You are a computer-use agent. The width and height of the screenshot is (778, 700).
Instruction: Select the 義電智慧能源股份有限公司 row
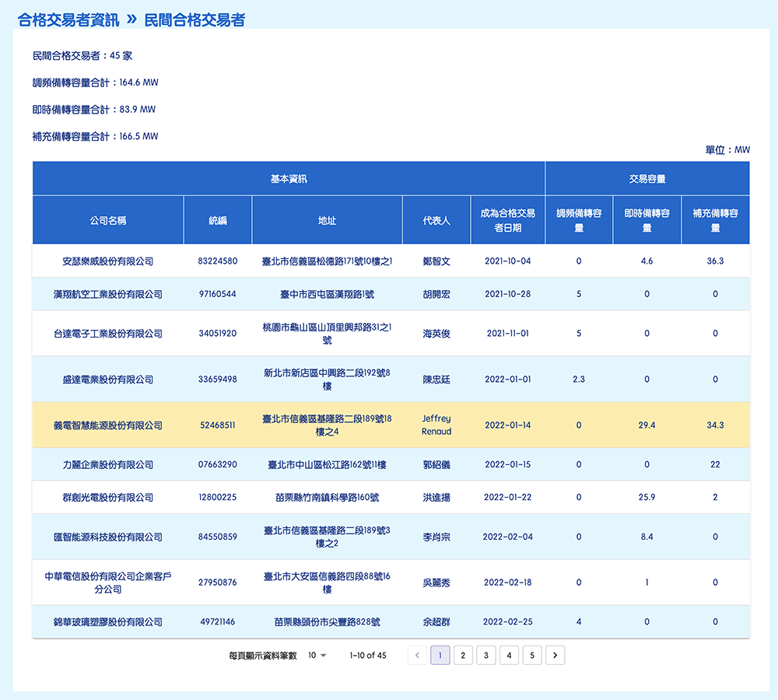point(108,425)
